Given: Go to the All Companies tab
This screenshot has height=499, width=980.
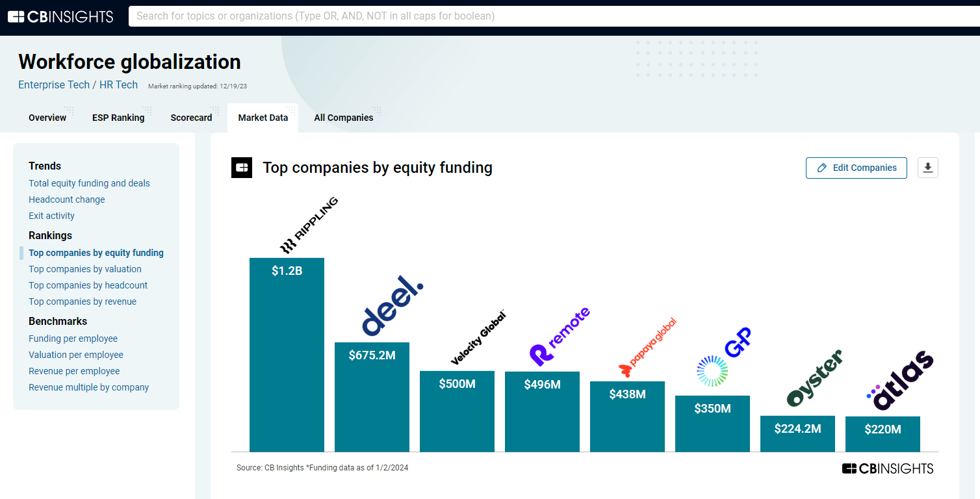Looking at the screenshot, I should pyautogui.click(x=344, y=118).
